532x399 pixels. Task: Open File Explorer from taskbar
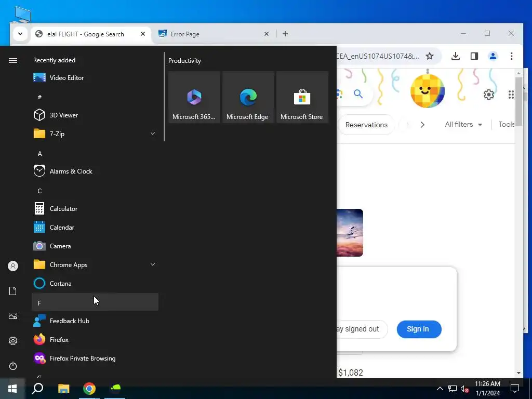pyautogui.click(x=63, y=389)
